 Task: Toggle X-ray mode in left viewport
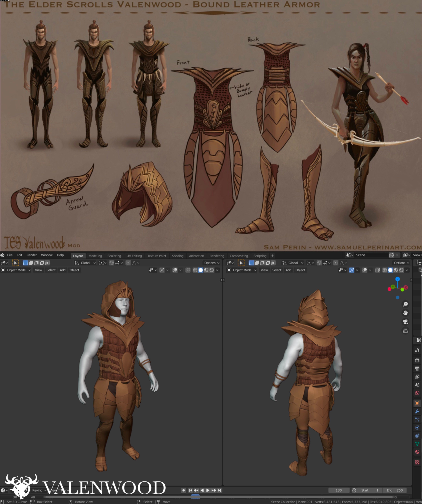188,270
